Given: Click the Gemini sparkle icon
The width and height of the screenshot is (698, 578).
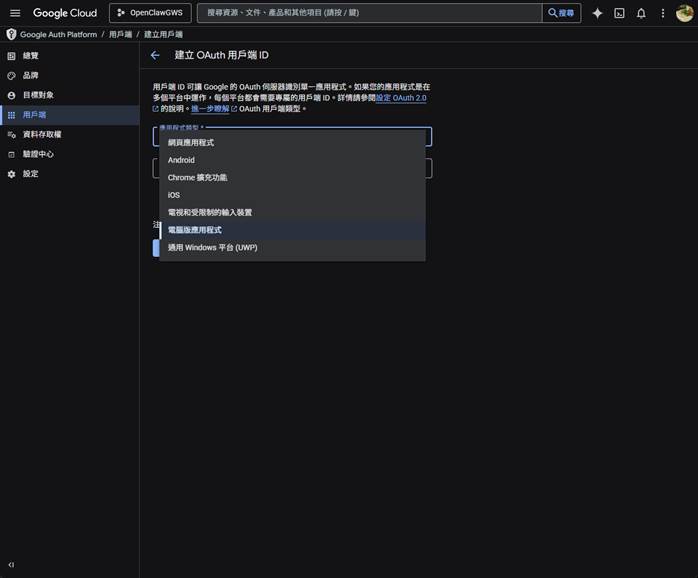Looking at the screenshot, I should [x=597, y=13].
